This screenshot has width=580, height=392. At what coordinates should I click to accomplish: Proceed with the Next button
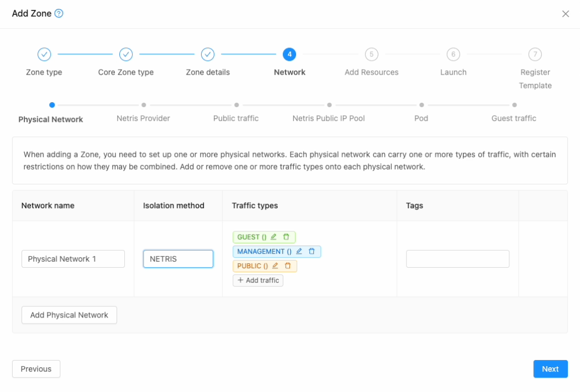550,369
